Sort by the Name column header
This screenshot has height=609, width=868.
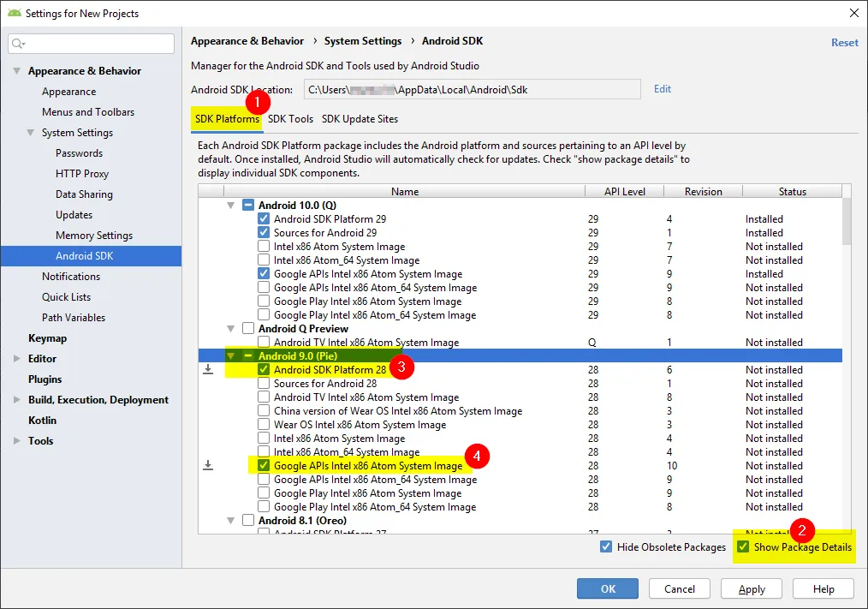pyautogui.click(x=405, y=191)
